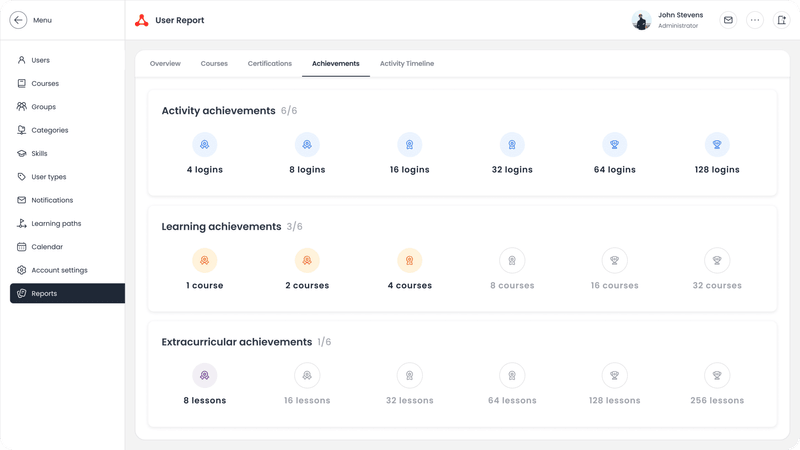Select Notifications in the sidebar
This screenshot has height=450, width=800.
coord(52,200)
